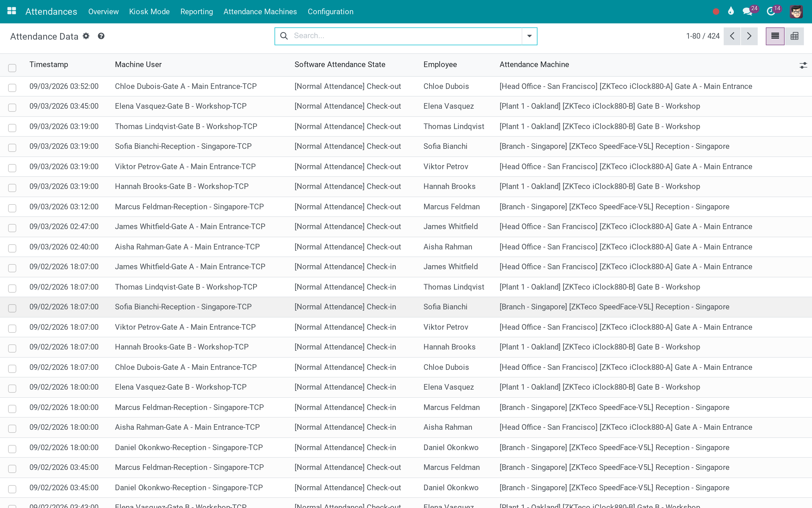Screen dimensions: 812x508
Task: Go to previous page of records
Action: click(732, 36)
